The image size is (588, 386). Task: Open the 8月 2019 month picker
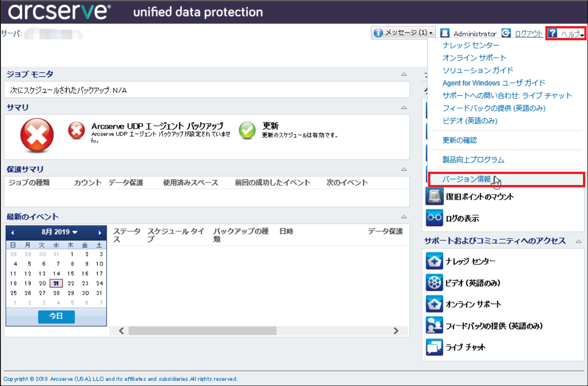click(x=60, y=232)
